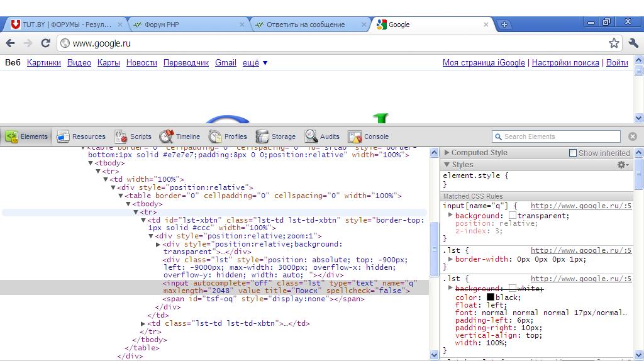This screenshot has width=644, height=361.
Task: Open the Storage panel
Action: [275, 136]
